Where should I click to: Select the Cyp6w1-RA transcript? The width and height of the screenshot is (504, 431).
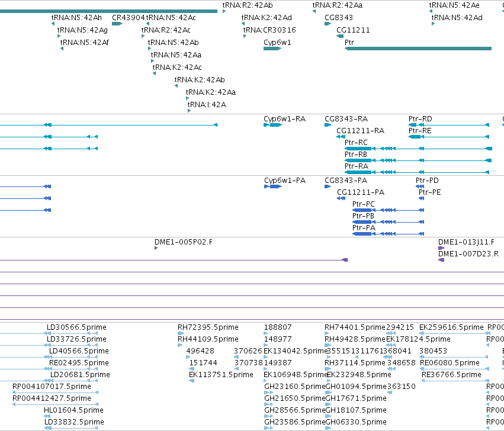point(272,125)
